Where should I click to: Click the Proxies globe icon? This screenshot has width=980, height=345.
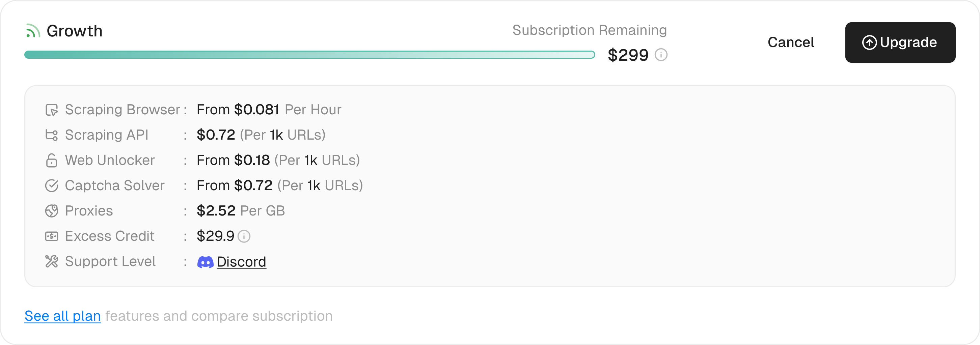(51, 210)
